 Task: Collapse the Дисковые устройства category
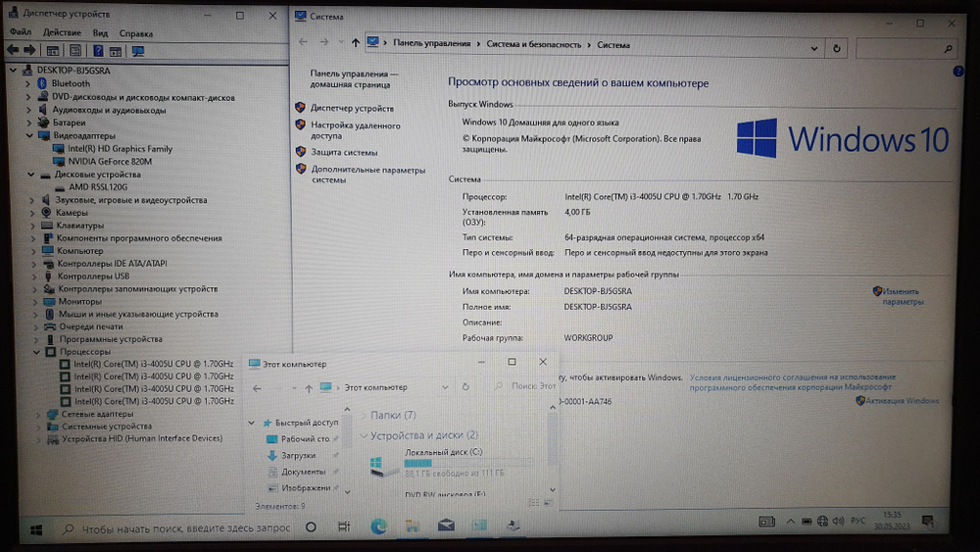(x=30, y=175)
